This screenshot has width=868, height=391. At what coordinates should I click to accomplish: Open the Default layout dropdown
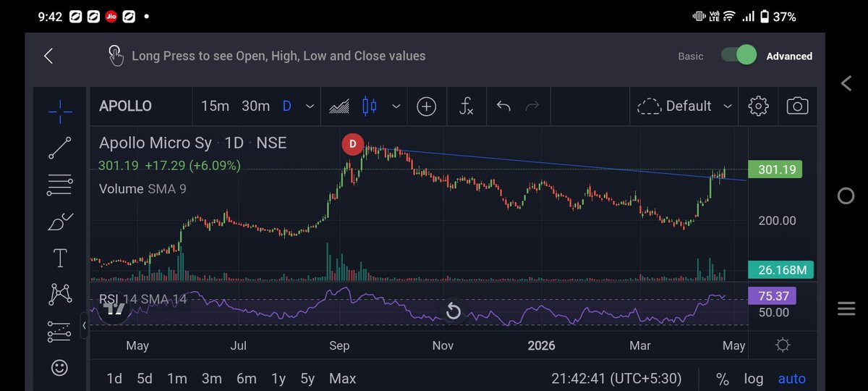(684, 106)
